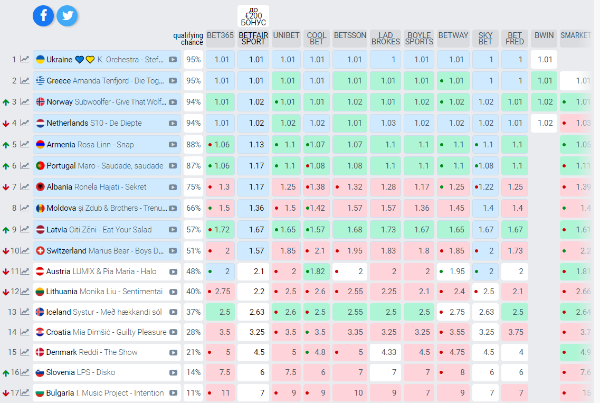Show the odds trend graph for Armenia
This screenshot has width=600, height=403.
24,144
